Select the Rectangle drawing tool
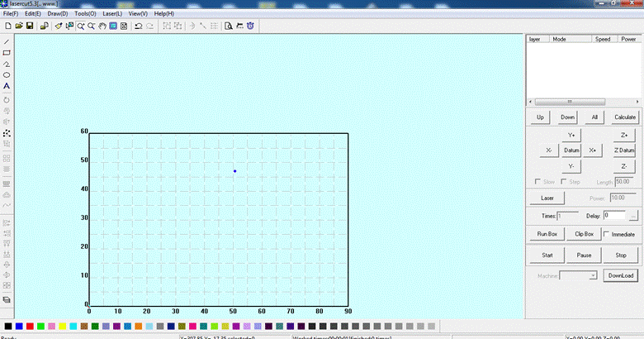 click(7, 53)
